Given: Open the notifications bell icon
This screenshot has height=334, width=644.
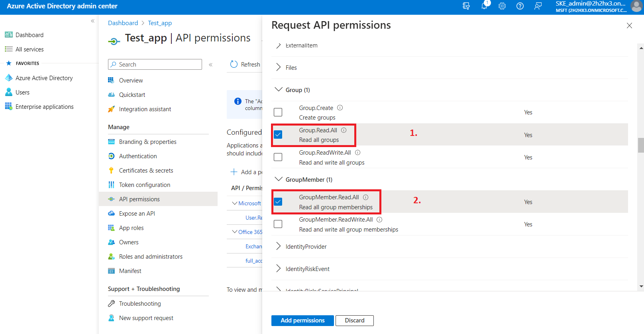Looking at the screenshot, I should (484, 6).
